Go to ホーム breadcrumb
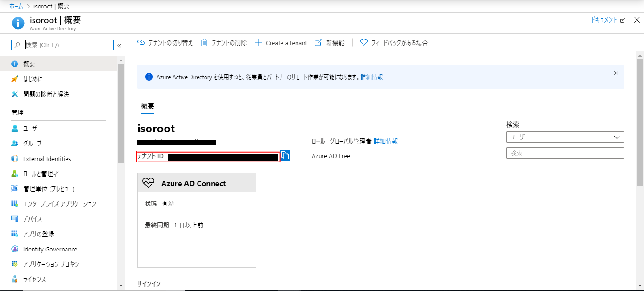Image resolution: width=644 pixels, height=291 pixels. tap(16, 7)
